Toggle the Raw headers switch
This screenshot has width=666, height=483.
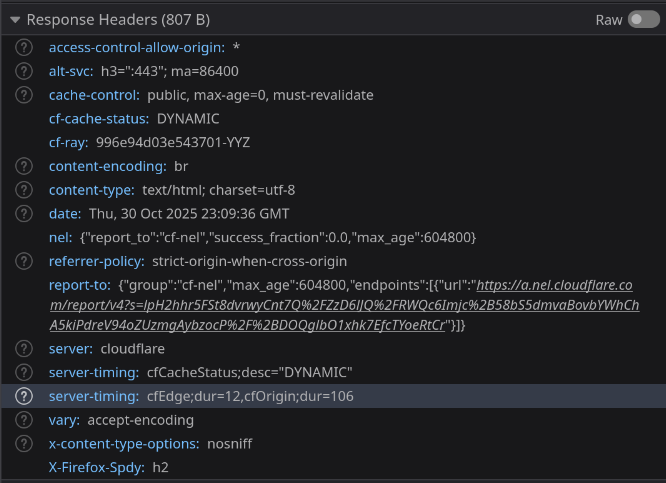click(643, 20)
